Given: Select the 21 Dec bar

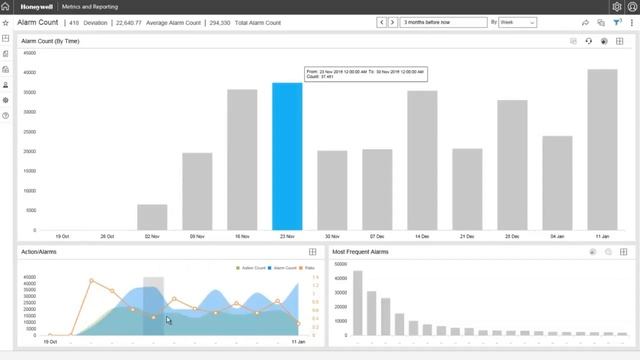Looking at the screenshot, I should coord(467,189).
